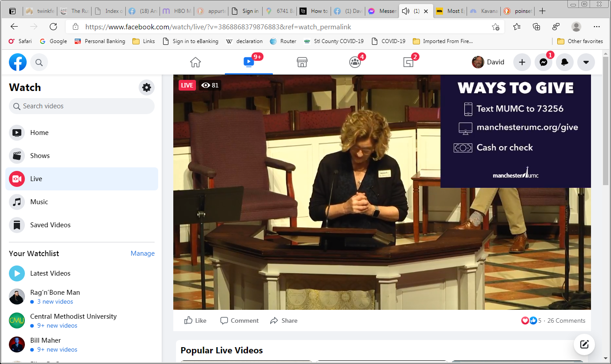Open the Create plus menu
This screenshot has width=611, height=364.
click(522, 62)
